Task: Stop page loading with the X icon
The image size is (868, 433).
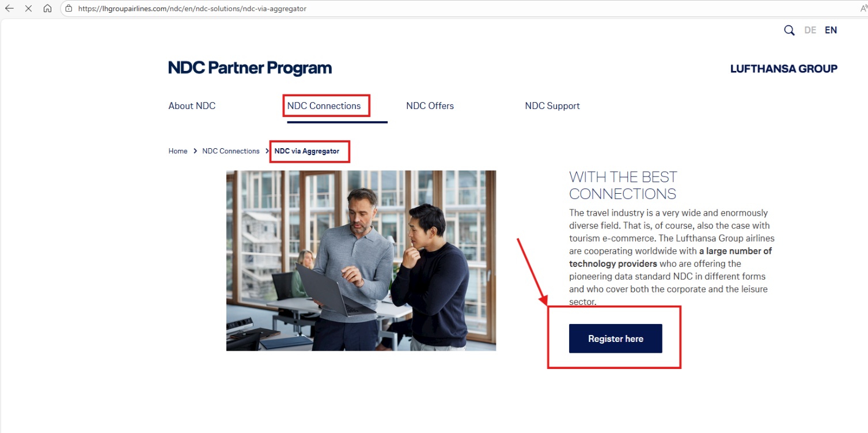Action: [x=28, y=9]
